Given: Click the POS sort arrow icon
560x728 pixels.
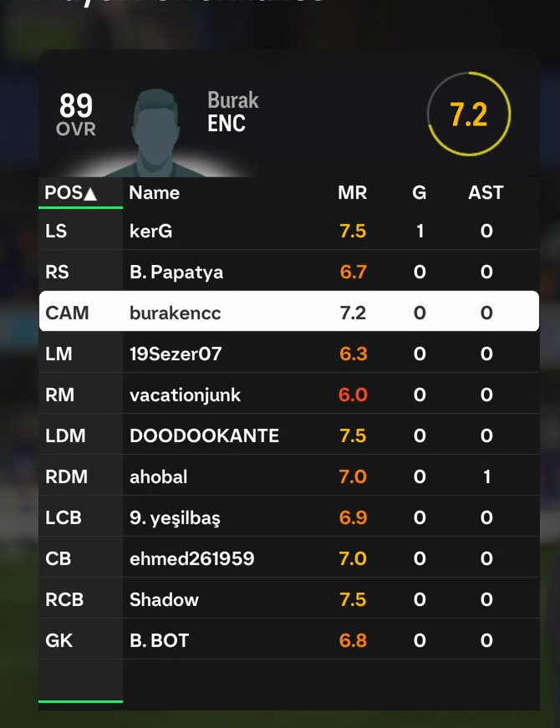Looking at the screenshot, I should point(90,194).
